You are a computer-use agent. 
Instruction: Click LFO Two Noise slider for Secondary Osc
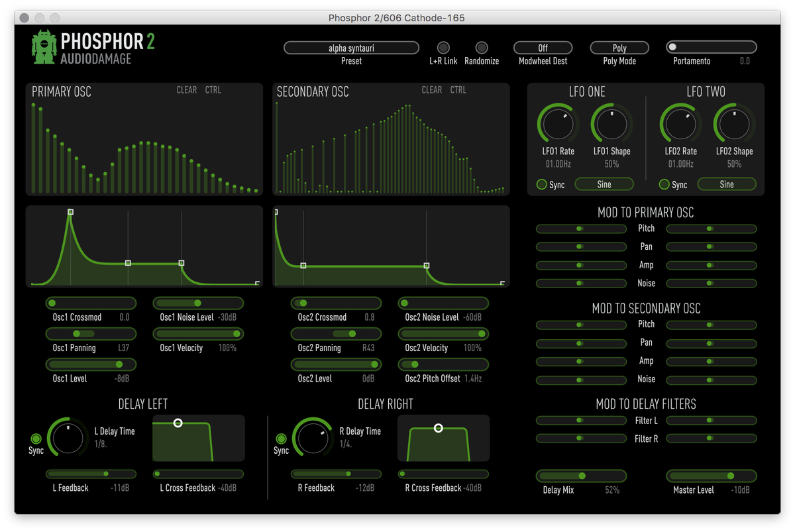711,380
